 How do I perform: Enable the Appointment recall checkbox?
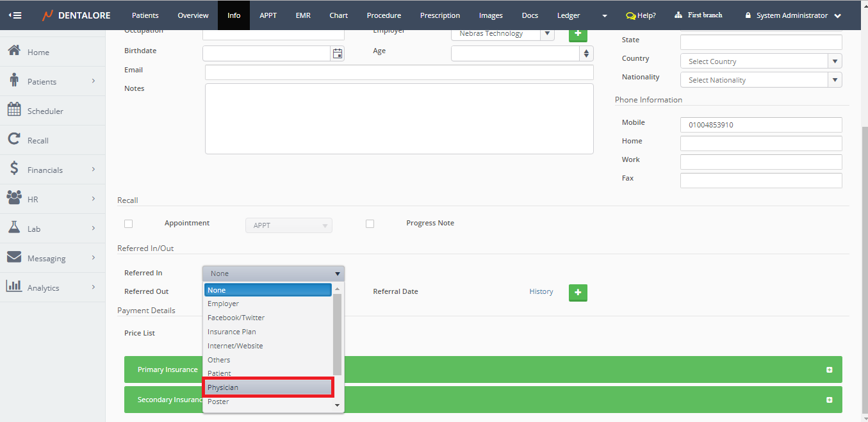pyautogui.click(x=129, y=223)
